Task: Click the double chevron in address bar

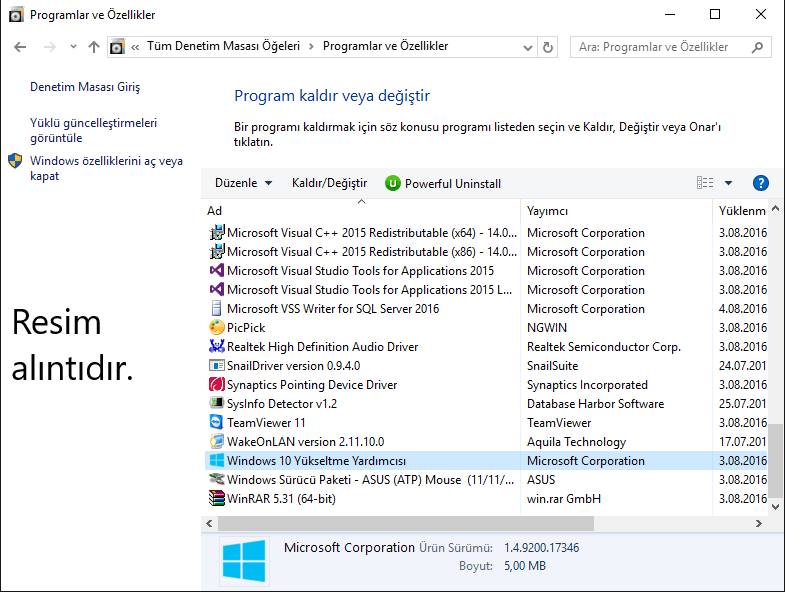Action: 135,47
